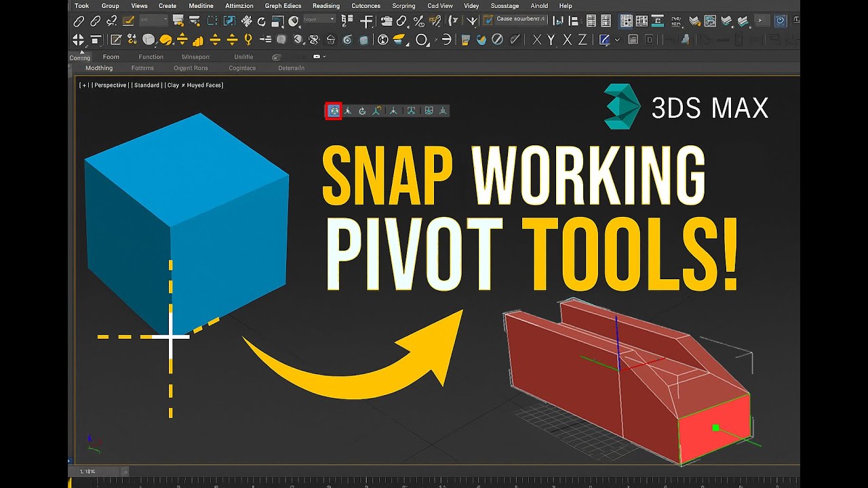
Task: Switch to the Function tab
Action: pos(151,57)
